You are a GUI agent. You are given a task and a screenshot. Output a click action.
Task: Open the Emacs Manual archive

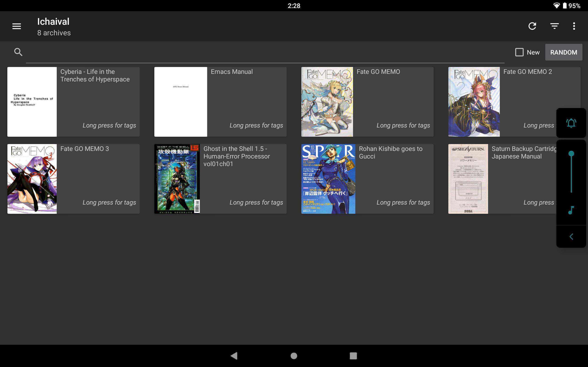pyautogui.click(x=220, y=102)
